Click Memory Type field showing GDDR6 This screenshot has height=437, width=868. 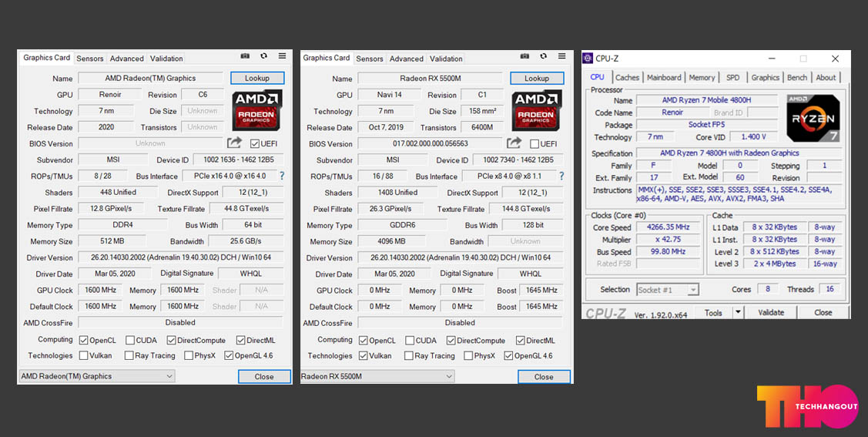coord(403,225)
